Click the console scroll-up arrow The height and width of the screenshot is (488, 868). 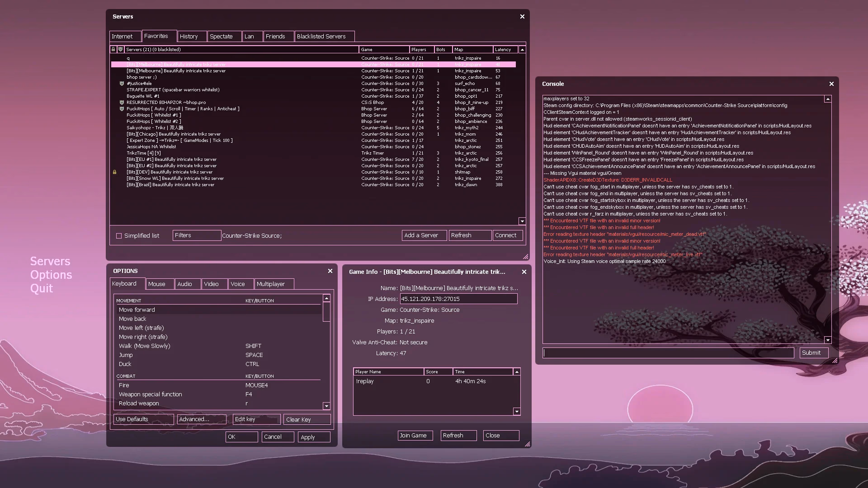tap(828, 99)
